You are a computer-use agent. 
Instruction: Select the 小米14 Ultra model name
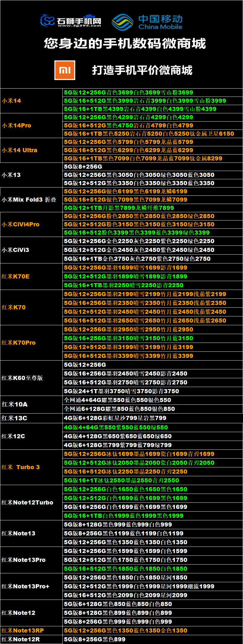[x=19, y=150]
